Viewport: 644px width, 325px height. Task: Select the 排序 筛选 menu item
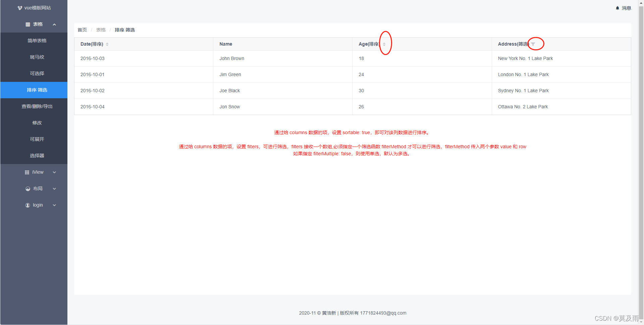pyautogui.click(x=34, y=90)
